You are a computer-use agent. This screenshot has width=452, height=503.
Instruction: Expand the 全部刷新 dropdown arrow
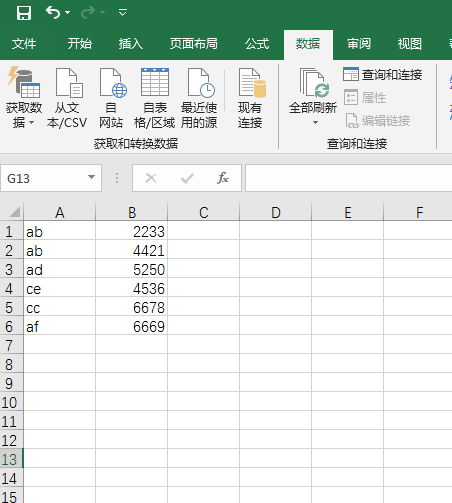315,123
